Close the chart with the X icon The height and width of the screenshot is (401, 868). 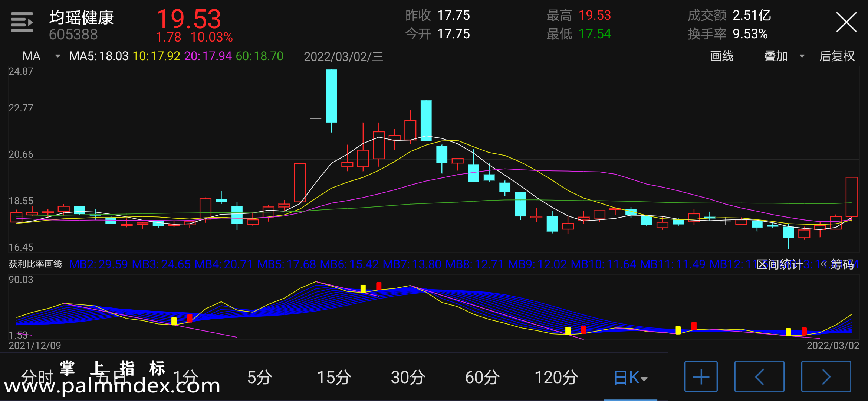tap(846, 22)
